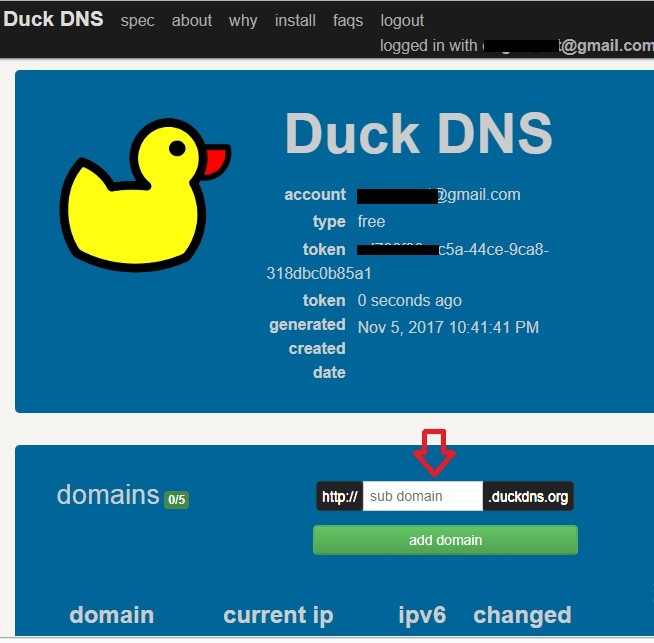Click the Duck DNS brand link
This screenshot has width=654, height=643.
point(53,19)
